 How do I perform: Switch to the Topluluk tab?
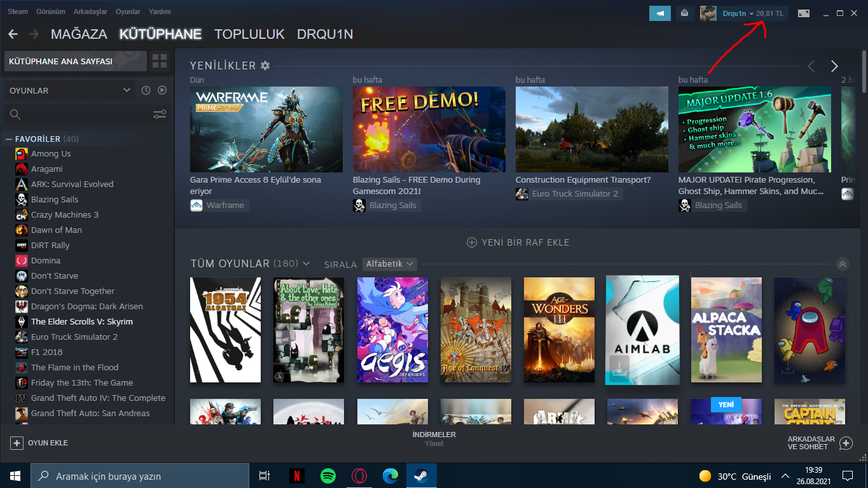[x=249, y=34]
